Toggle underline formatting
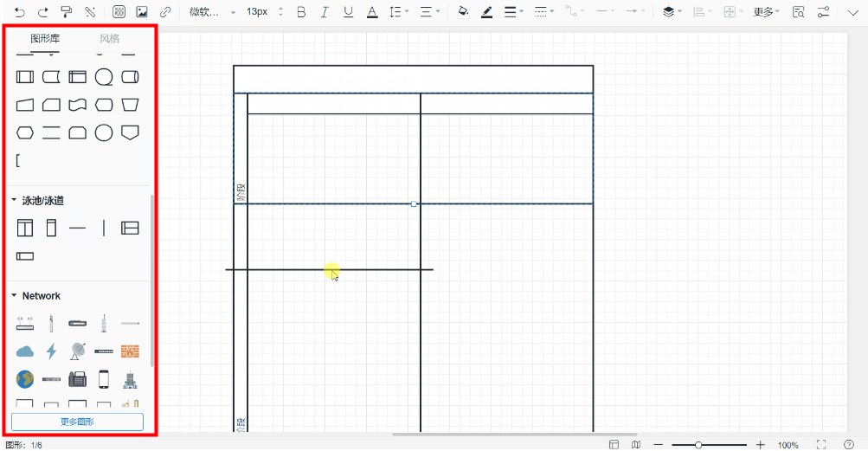Screen dimensions: 868x451 (x=348, y=11)
